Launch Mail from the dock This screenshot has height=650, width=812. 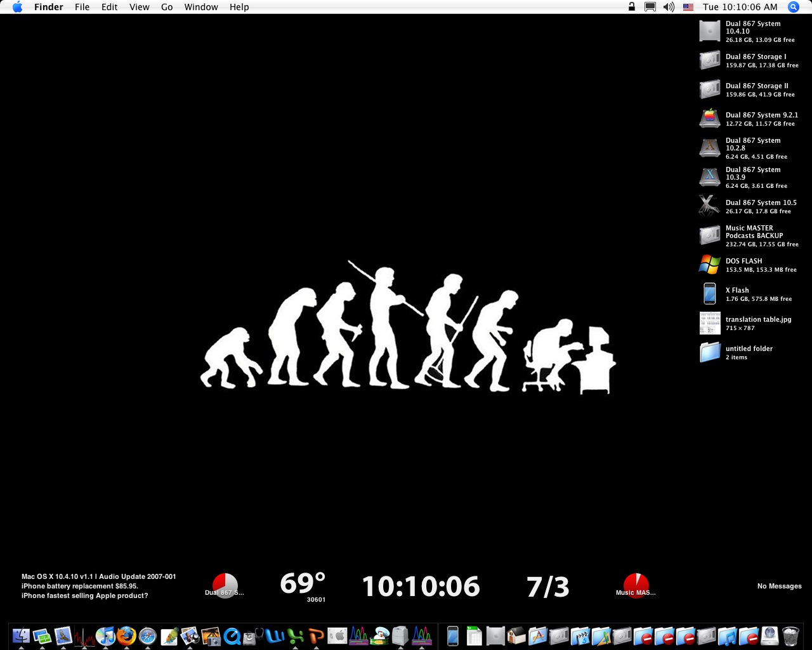[x=63, y=635]
